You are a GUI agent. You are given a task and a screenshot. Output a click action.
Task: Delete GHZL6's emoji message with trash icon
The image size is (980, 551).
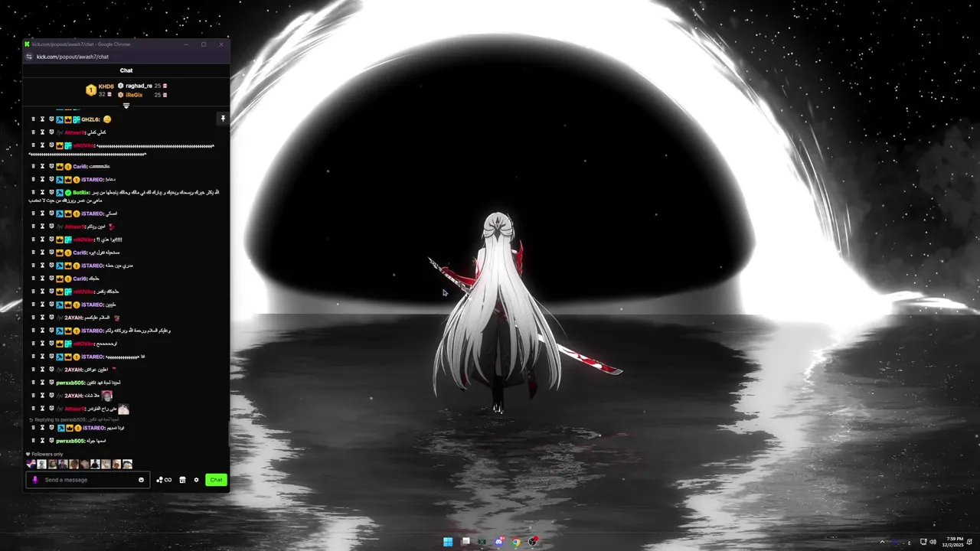(33, 119)
